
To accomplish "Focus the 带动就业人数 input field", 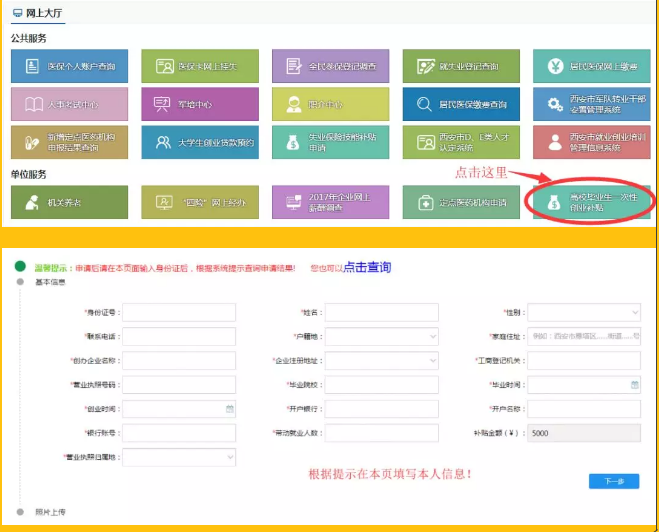I will pos(382,433).
